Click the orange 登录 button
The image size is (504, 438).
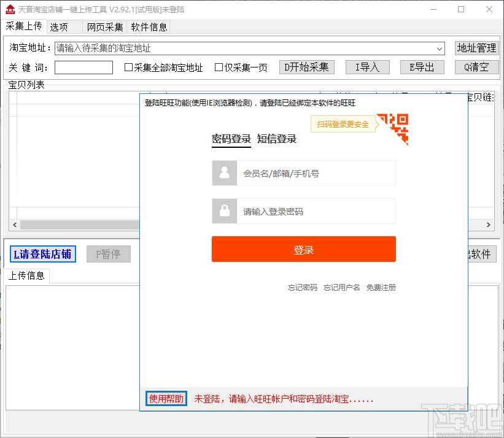(x=303, y=249)
